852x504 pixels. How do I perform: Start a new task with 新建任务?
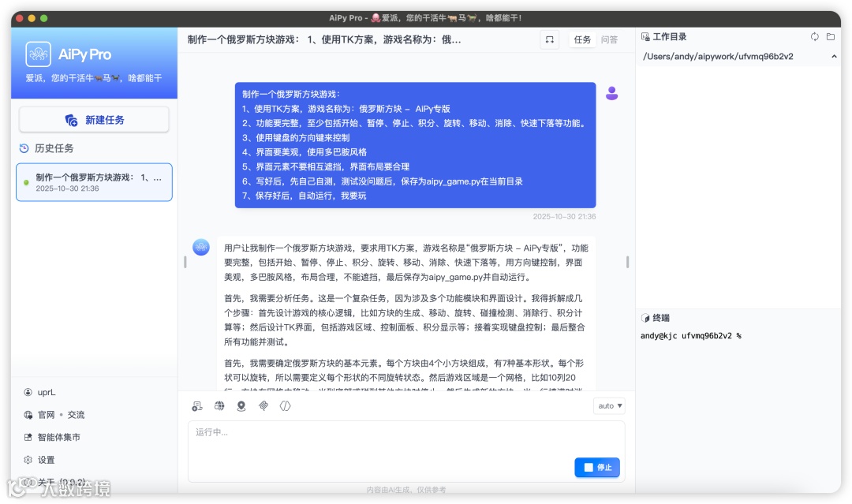point(94,120)
